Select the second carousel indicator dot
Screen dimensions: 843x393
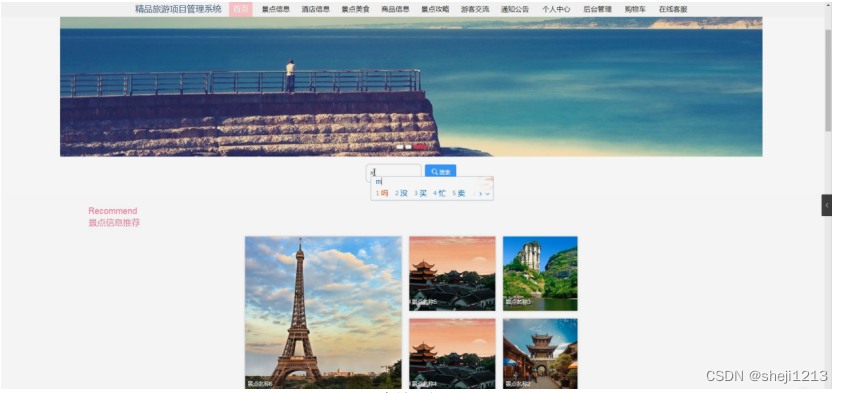[408, 147]
